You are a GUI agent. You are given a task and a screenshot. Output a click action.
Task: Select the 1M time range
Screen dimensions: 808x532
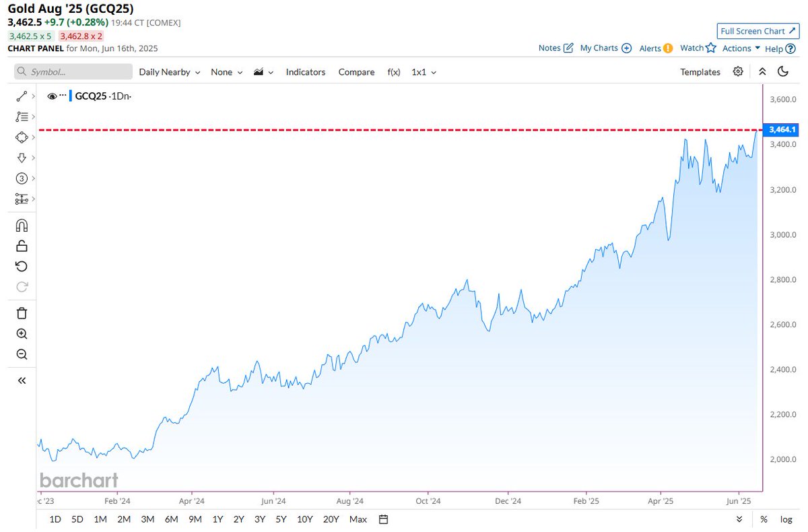click(x=100, y=519)
